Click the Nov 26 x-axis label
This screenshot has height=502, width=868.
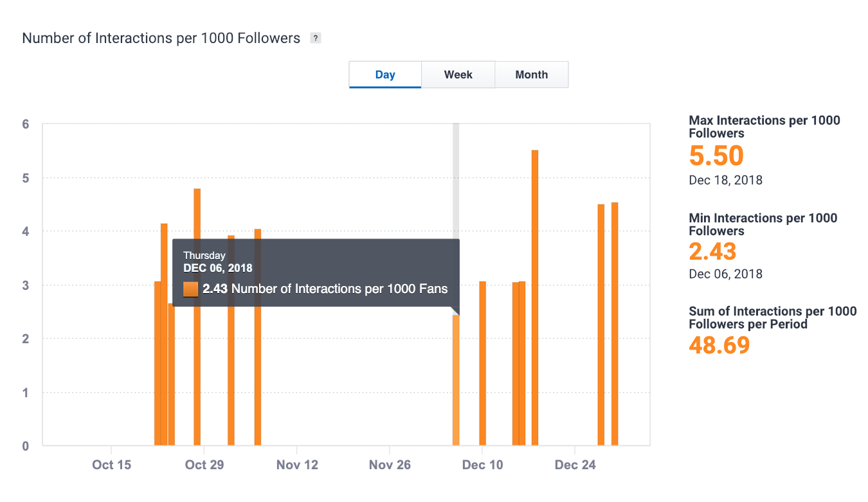390,465
